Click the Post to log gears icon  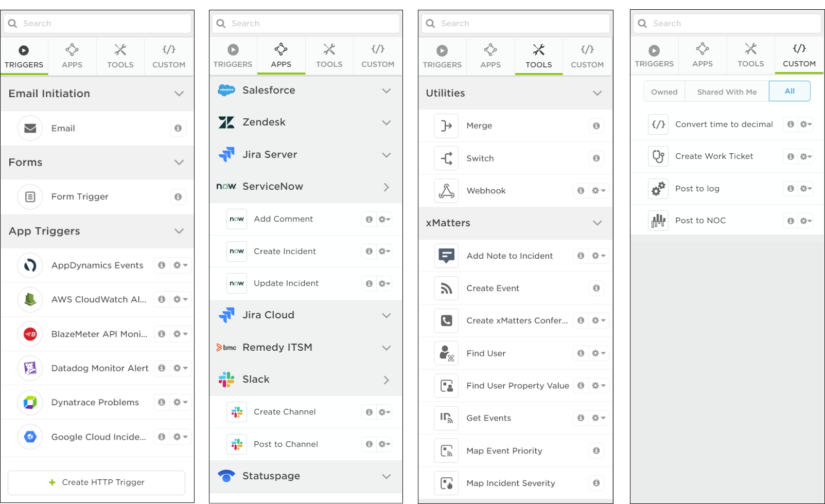[x=658, y=189]
